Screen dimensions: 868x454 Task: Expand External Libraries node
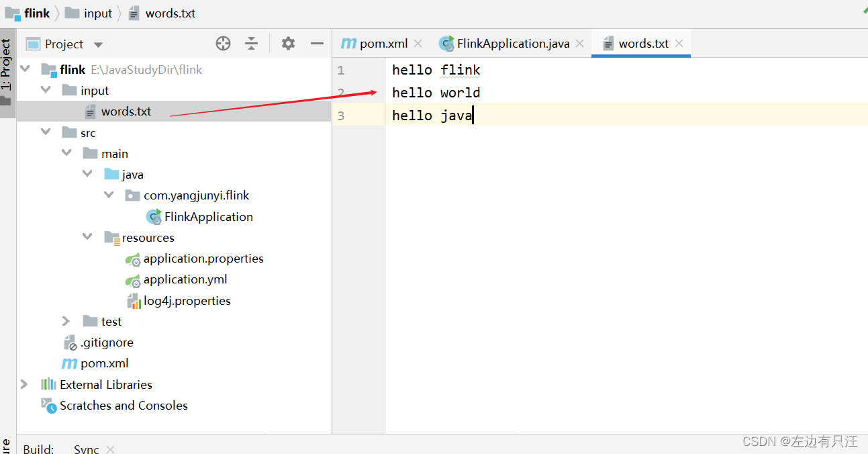[x=24, y=384]
